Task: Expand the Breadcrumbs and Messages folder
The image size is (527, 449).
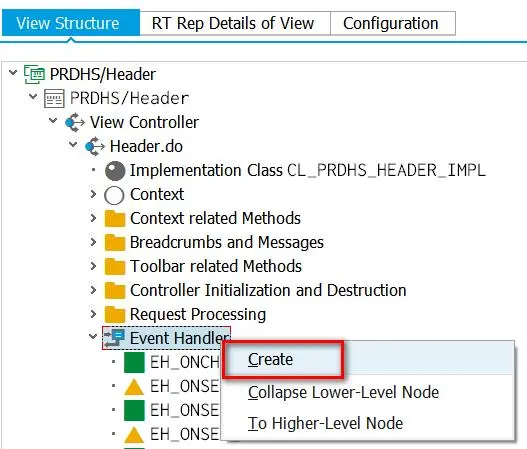Action: (x=93, y=242)
